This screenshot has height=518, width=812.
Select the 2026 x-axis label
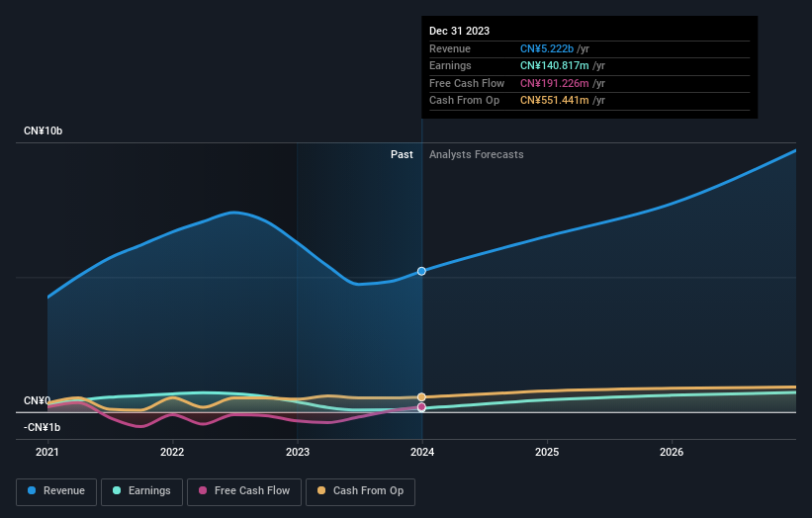(x=672, y=452)
